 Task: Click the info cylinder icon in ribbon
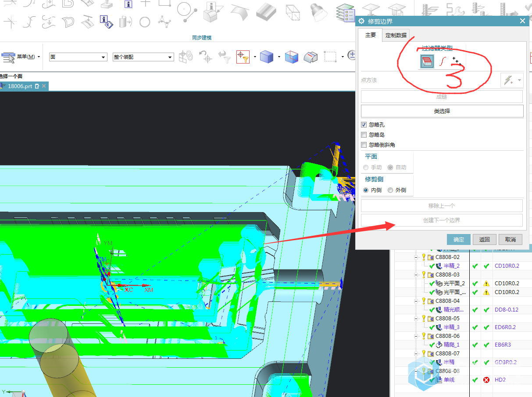coord(125,21)
